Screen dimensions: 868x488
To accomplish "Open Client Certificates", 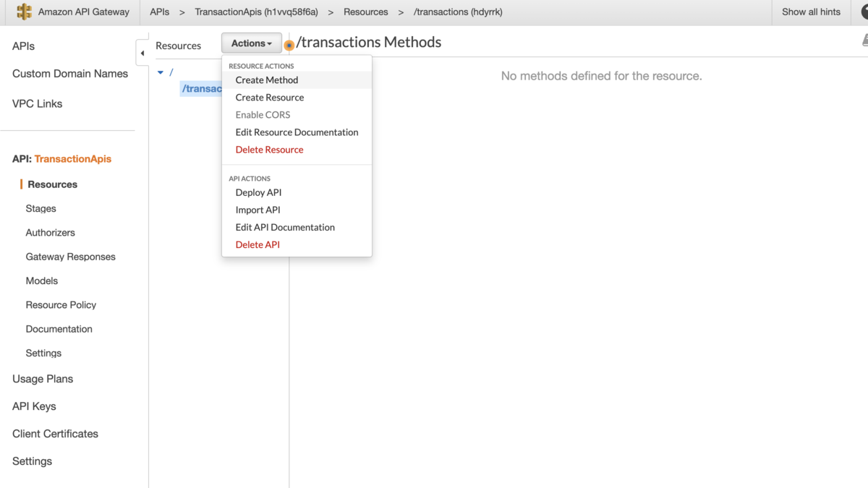I will point(55,434).
